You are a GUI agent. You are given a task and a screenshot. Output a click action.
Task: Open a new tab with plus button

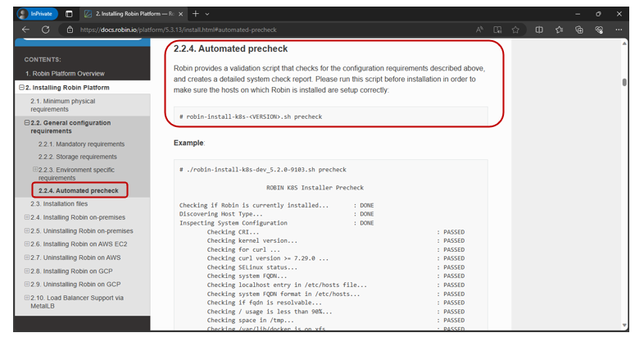pos(196,14)
